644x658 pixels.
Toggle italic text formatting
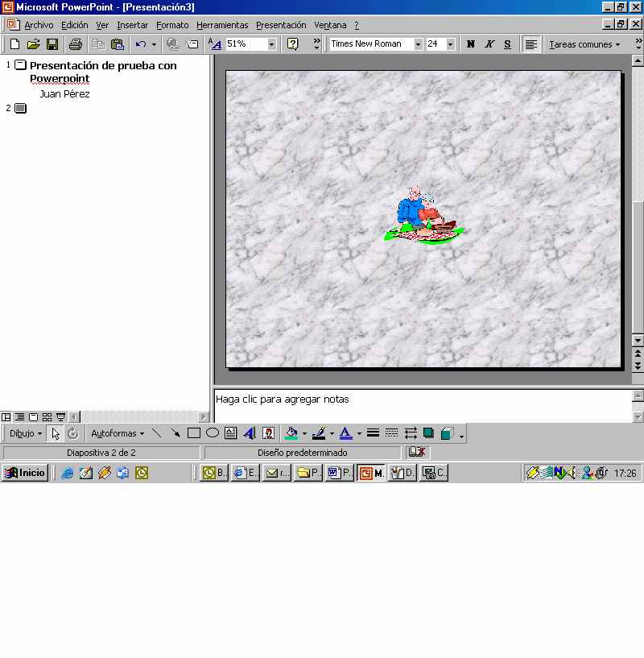(489, 44)
